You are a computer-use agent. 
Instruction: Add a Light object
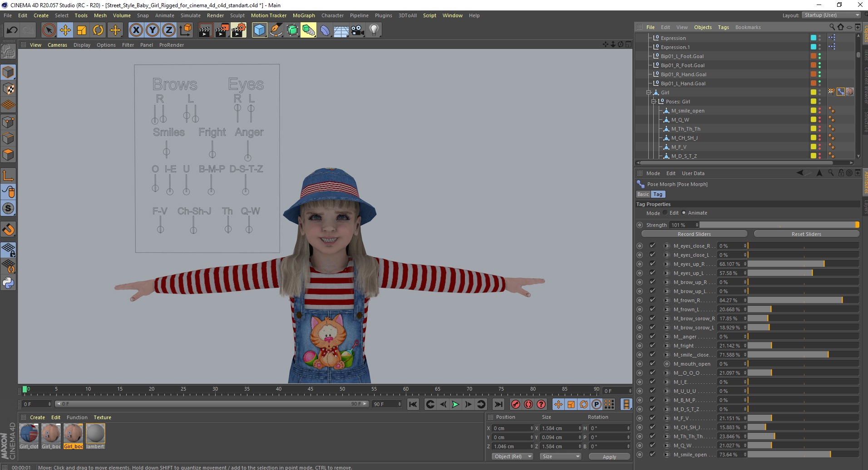[x=374, y=30]
